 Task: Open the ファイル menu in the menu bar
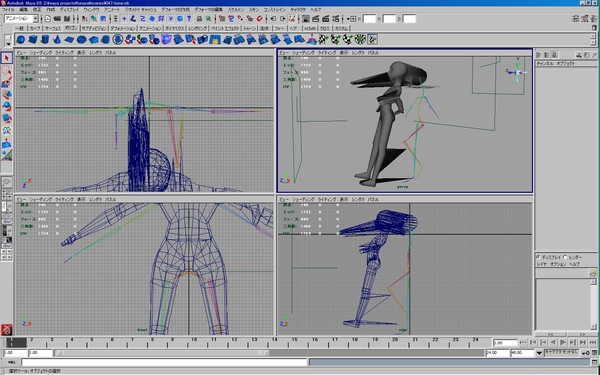8,9
